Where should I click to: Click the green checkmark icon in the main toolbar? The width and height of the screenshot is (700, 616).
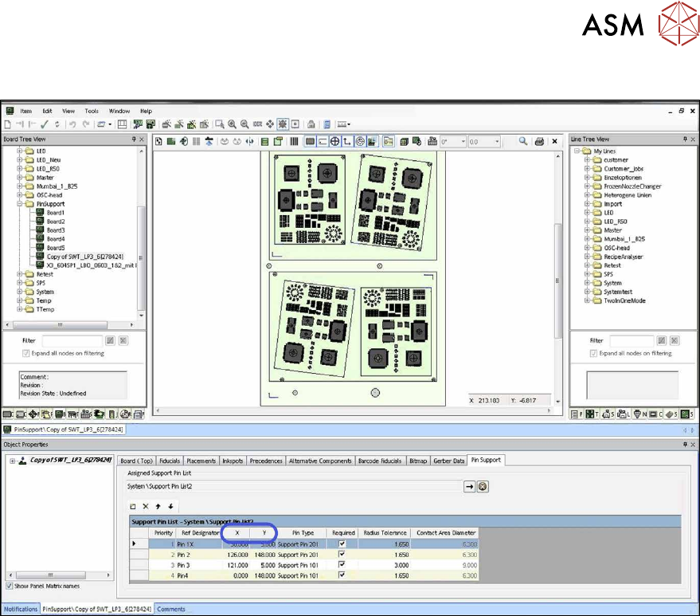coord(45,124)
